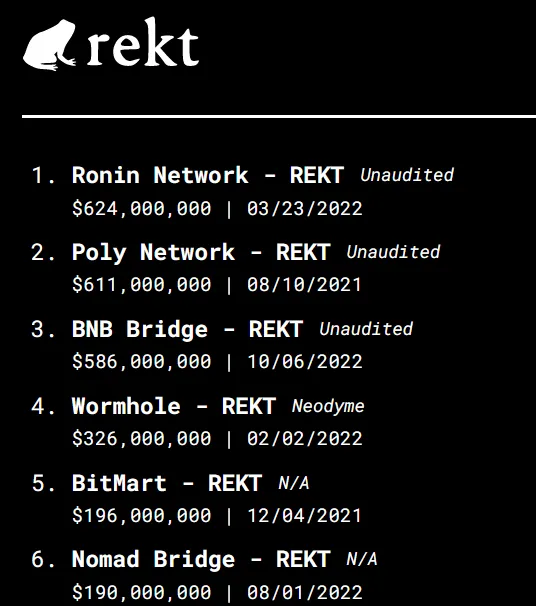
Task: Open the Ronin Network - REKT article
Action: (x=208, y=175)
